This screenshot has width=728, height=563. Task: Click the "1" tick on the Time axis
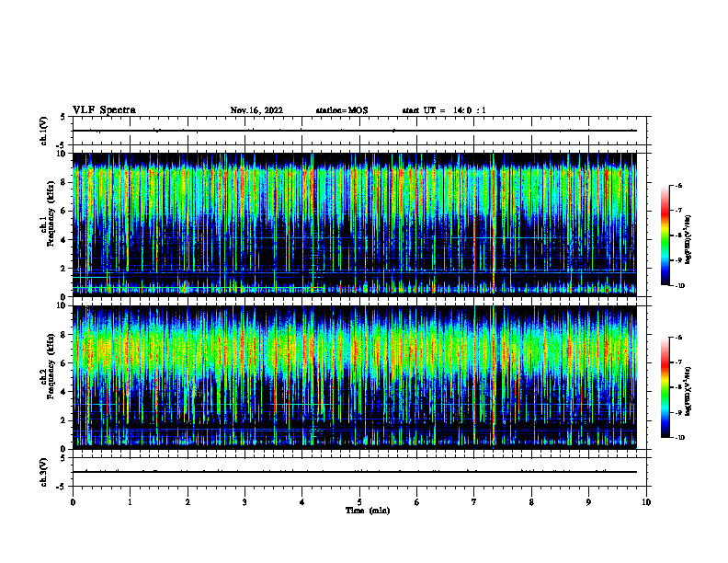(x=130, y=502)
